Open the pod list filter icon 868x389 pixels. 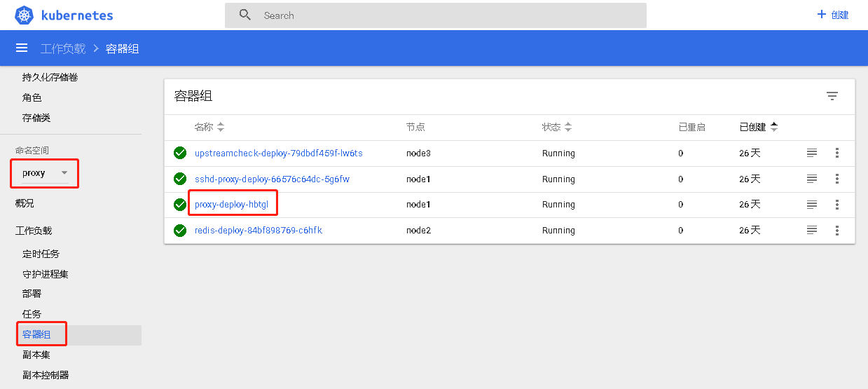point(832,97)
